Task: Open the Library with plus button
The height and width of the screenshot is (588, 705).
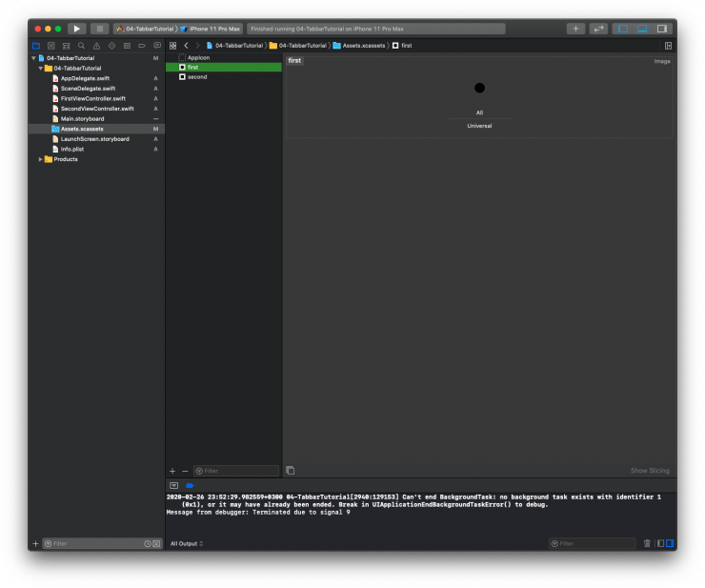Action: click(x=575, y=29)
